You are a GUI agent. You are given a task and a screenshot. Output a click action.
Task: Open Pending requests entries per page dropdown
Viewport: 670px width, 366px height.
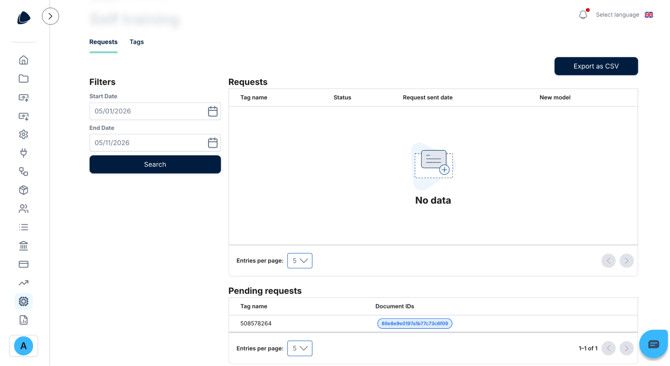pyautogui.click(x=300, y=348)
